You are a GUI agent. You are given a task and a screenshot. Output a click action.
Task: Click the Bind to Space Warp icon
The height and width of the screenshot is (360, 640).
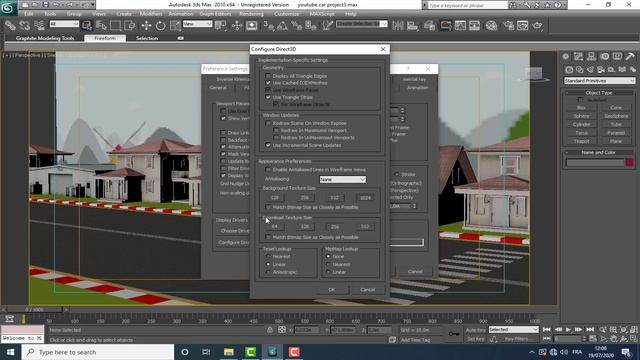(39, 26)
